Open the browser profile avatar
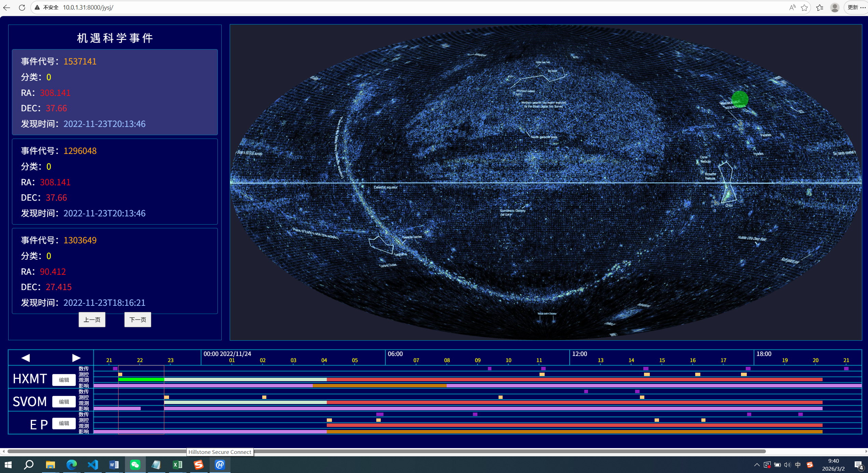 835,8
